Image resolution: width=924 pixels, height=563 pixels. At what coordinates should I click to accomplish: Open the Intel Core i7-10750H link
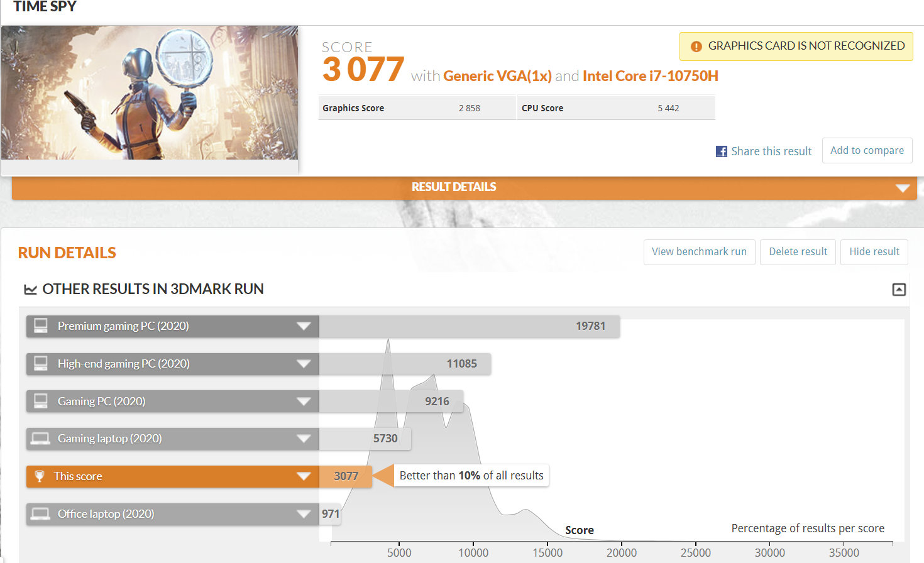tap(650, 76)
